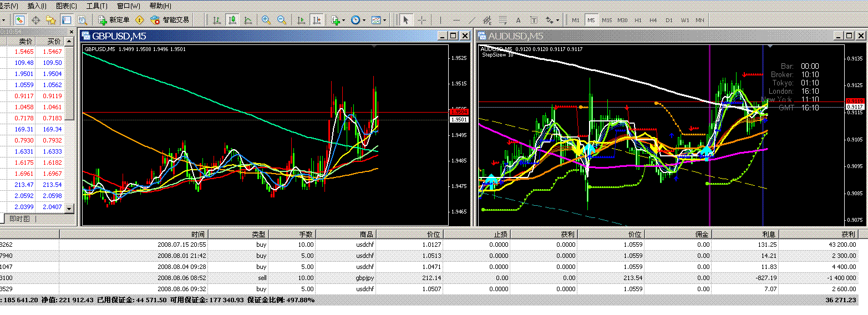Click the 新定单 new order button
This screenshot has height=315, width=868.
pos(113,20)
